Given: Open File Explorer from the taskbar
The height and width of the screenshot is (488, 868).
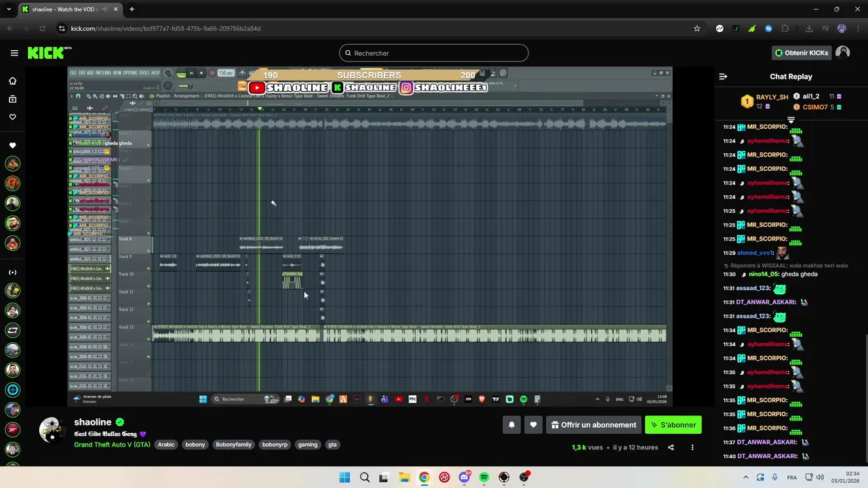Looking at the screenshot, I should coord(404,477).
